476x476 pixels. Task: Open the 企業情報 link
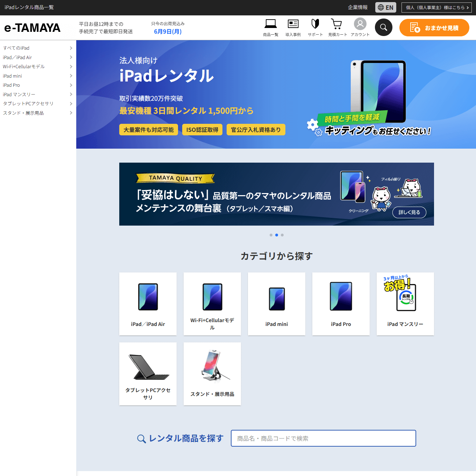coord(358,7)
